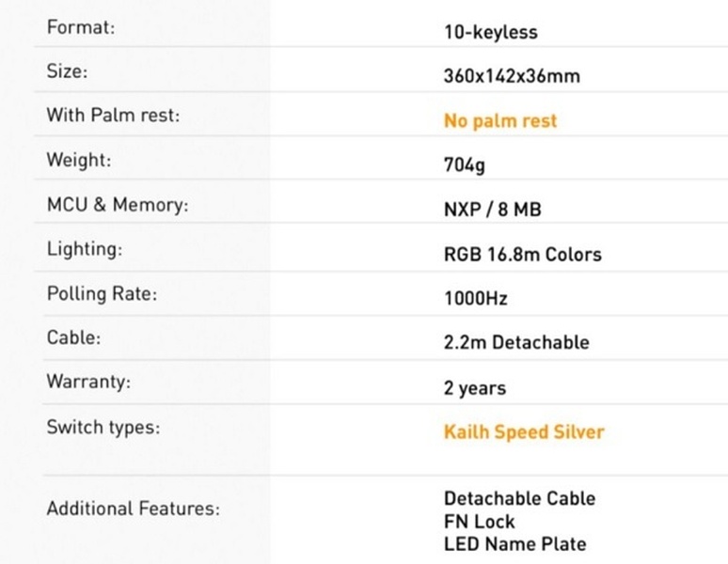Click the 'Lighting:' label

tap(85, 249)
